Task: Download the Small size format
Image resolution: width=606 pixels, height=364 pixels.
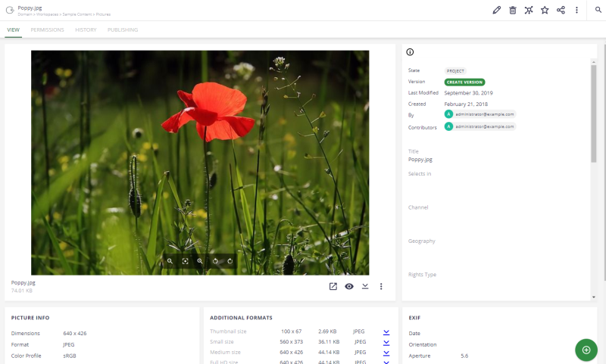Action: [x=386, y=342]
